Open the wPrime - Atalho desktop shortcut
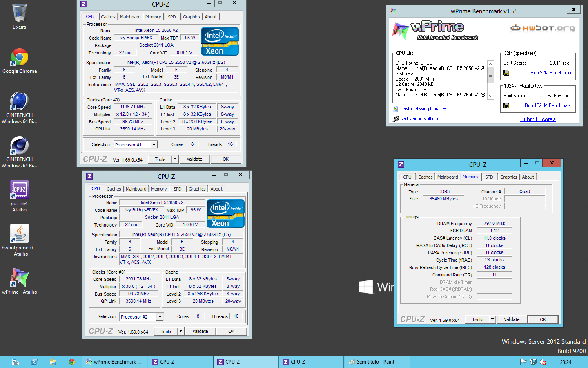 [19, 278]
